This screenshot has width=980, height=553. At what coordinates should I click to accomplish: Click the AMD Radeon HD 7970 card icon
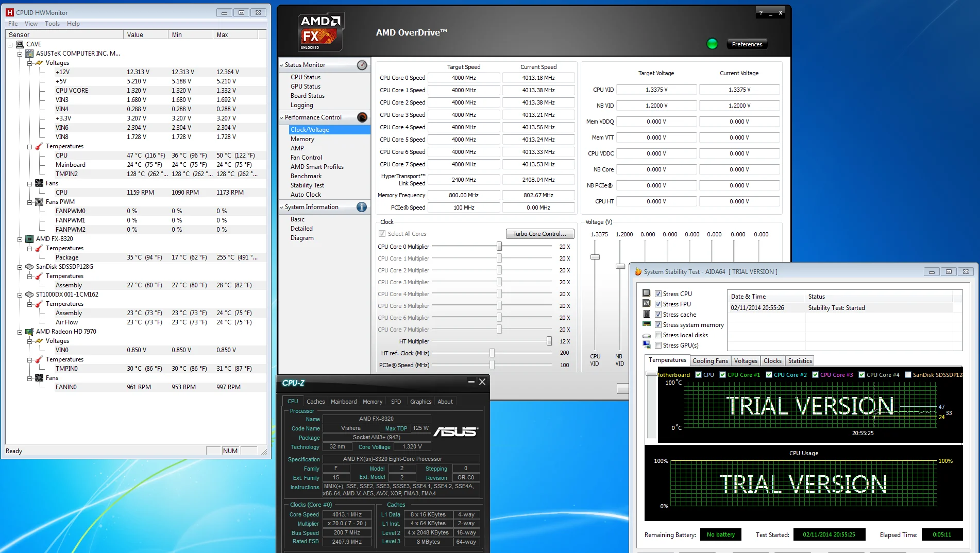tap(30, 332)
